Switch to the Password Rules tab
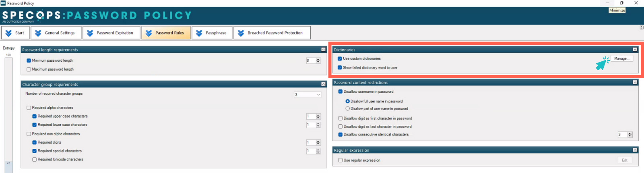644x173 pixels. click(166, 33)
